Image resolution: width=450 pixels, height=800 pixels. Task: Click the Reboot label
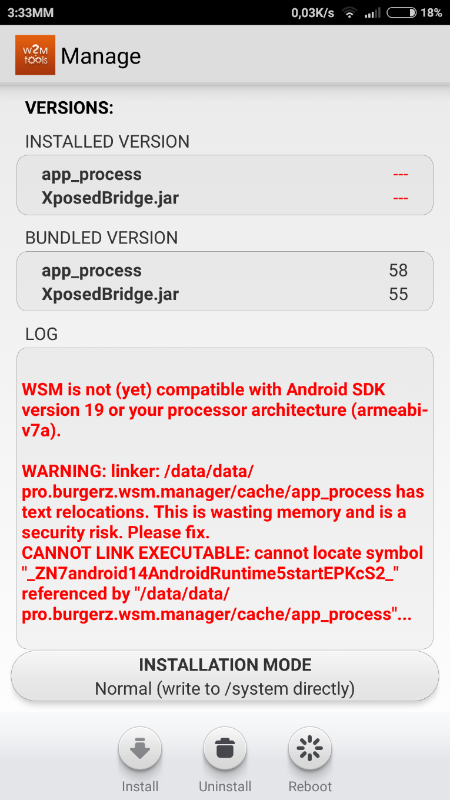310,786
